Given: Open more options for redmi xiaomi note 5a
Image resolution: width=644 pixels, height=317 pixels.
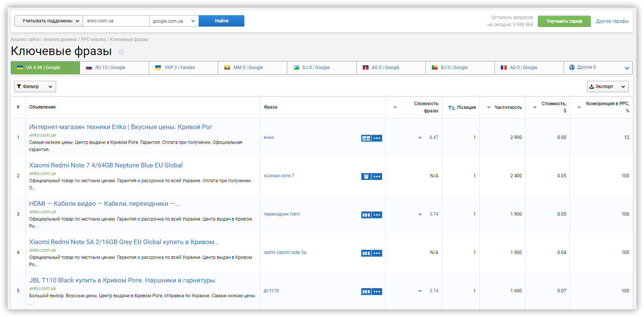Looking at the screenshot, I should point(377,253).
